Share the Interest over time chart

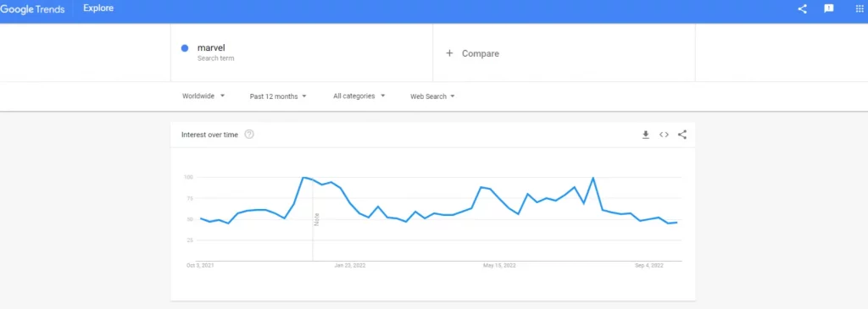click(682, 135)
